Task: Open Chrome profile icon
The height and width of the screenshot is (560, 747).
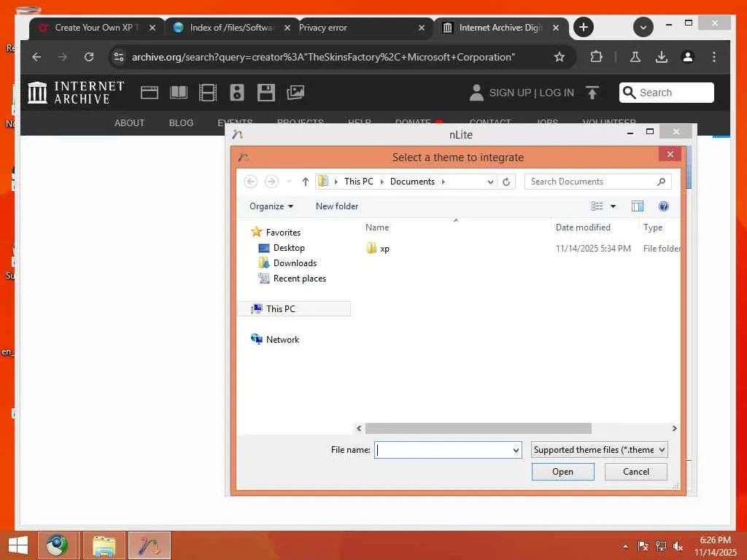Action: pos(687,57)
